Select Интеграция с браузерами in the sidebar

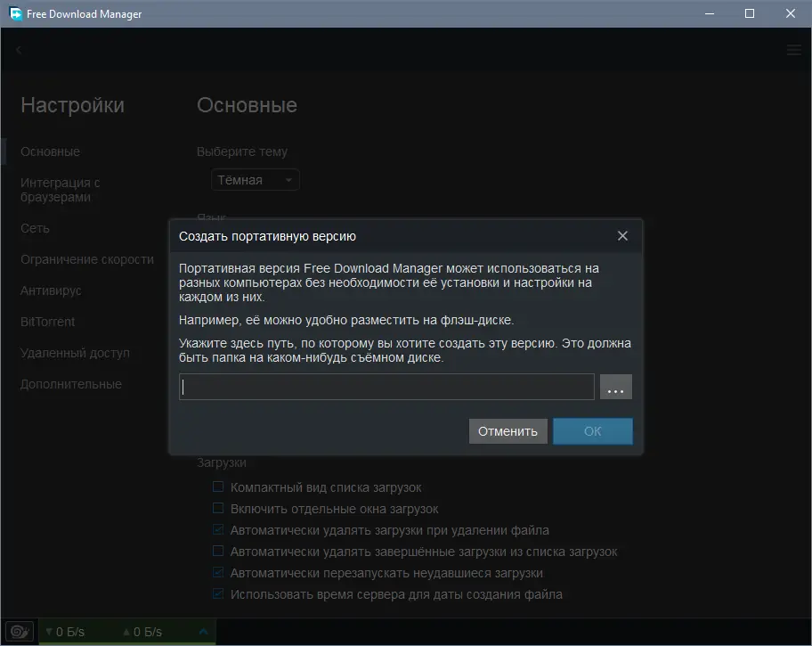point(60,190)
